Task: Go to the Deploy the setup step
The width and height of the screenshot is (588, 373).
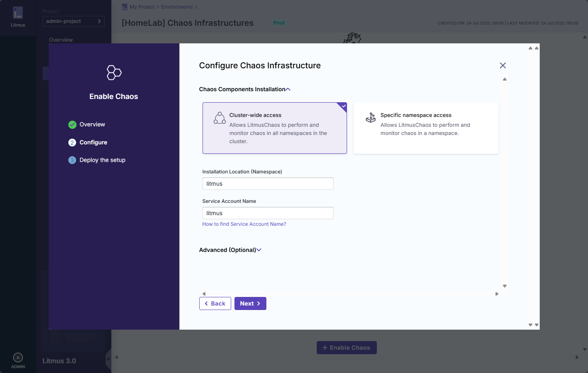Action: [102, 160]
